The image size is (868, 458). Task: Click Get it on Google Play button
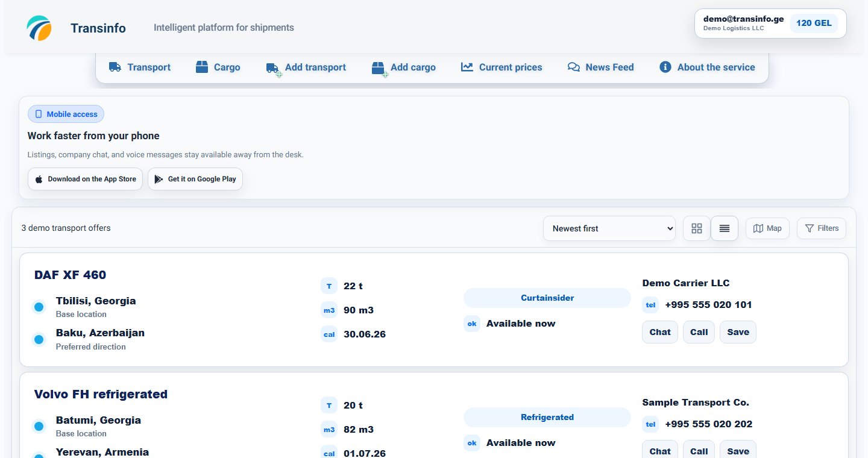coord(195,179)
